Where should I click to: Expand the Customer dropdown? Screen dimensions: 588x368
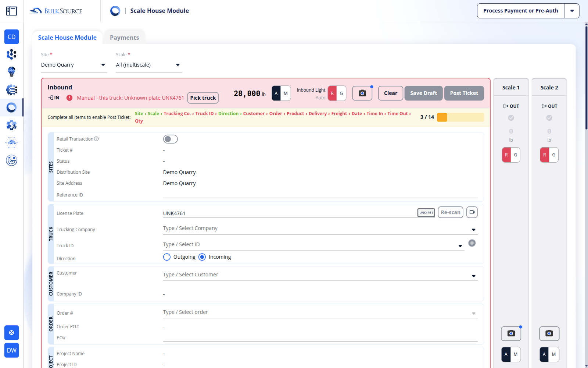coord(474,276)
